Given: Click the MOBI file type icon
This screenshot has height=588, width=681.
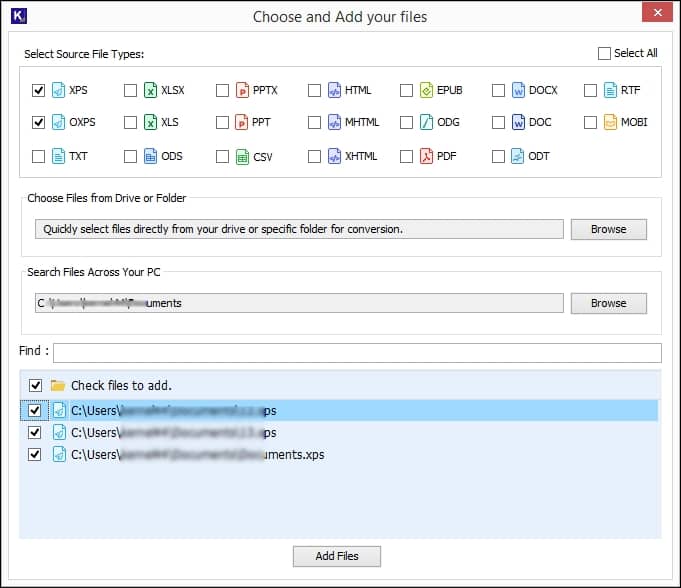Looking at the screenshot, I should (610, 122).
